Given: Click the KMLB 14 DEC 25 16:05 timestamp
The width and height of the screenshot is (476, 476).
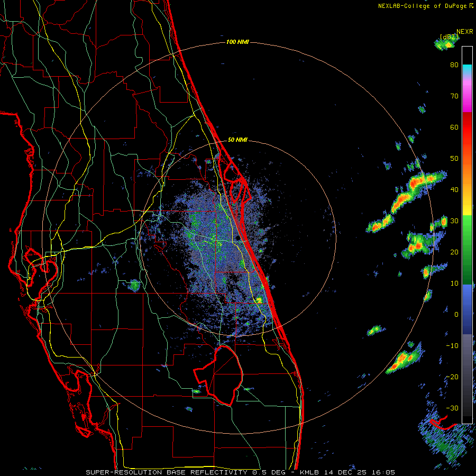Looking at the screenshot, I should pos(347,472).
